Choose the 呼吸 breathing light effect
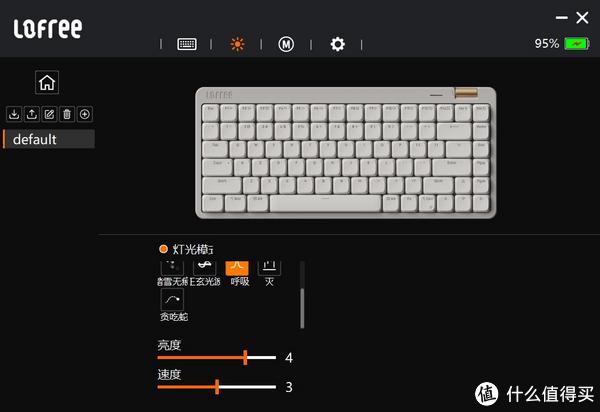The height and width of the screenshot is (412, 600). 238,274
